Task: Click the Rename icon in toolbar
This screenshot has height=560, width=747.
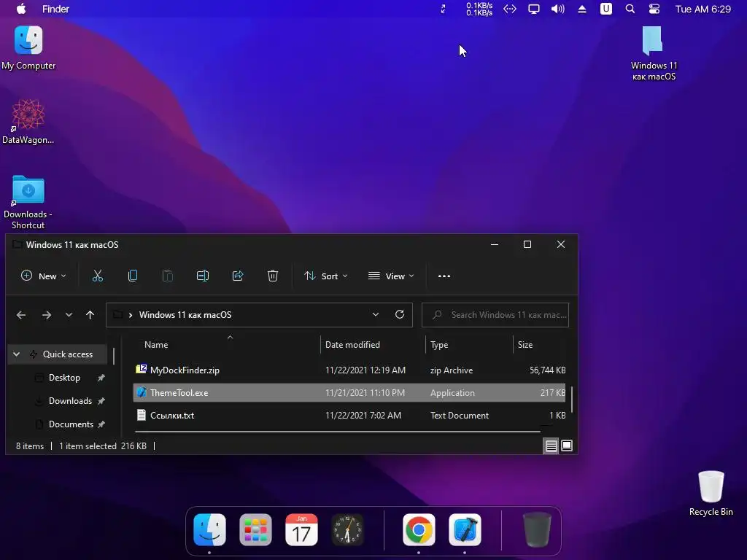Action: click(x=203, y=276)
